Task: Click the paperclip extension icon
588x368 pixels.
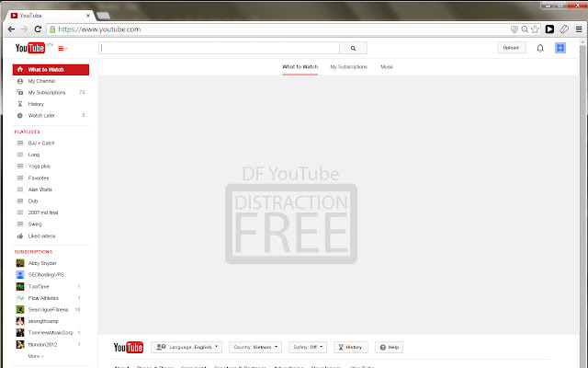Action: coord(564,29)
